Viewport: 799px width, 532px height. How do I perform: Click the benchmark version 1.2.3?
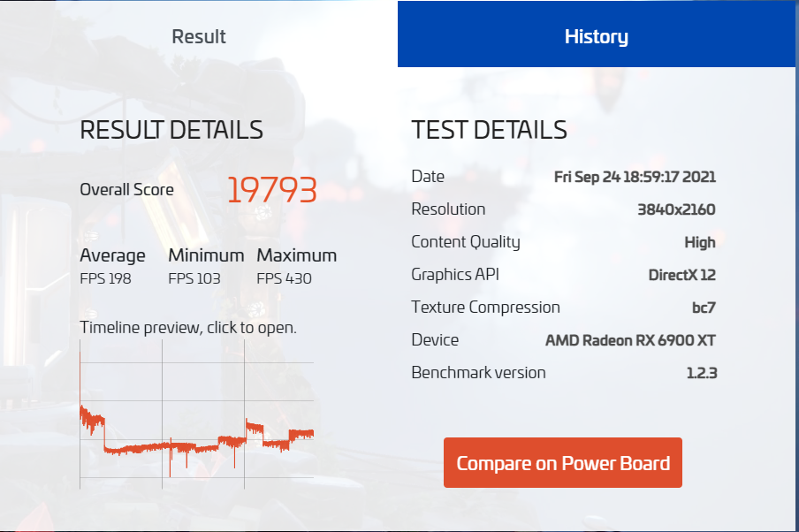click(702, 373)
